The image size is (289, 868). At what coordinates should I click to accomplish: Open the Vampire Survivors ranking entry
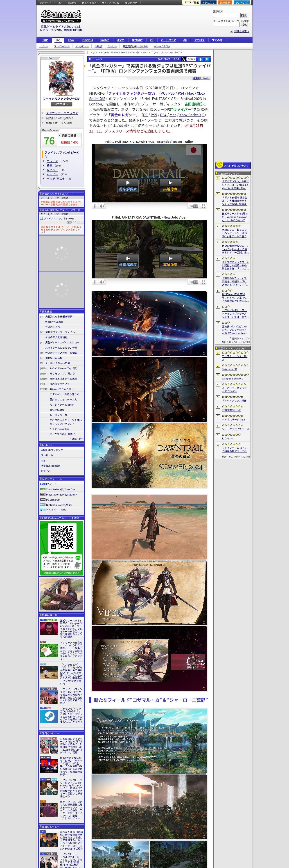232,378
